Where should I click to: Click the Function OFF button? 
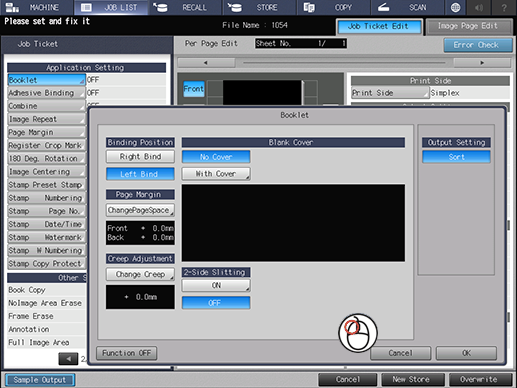tap(127, 353)
